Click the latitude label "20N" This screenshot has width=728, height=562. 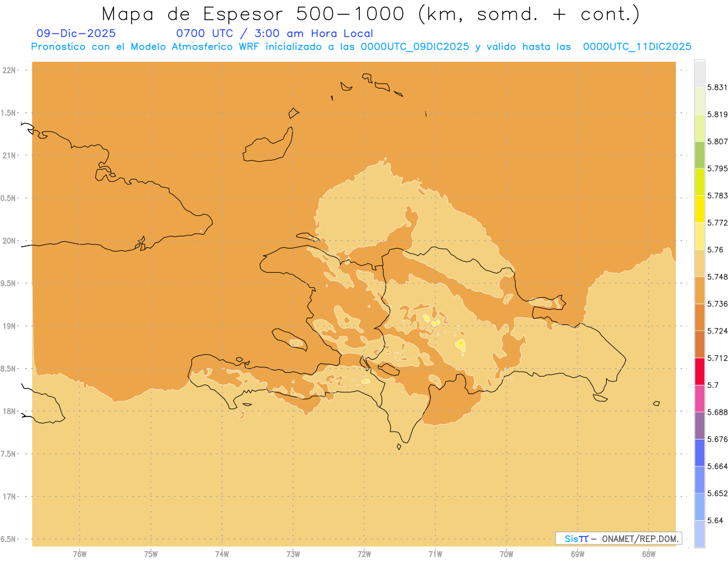10,241
